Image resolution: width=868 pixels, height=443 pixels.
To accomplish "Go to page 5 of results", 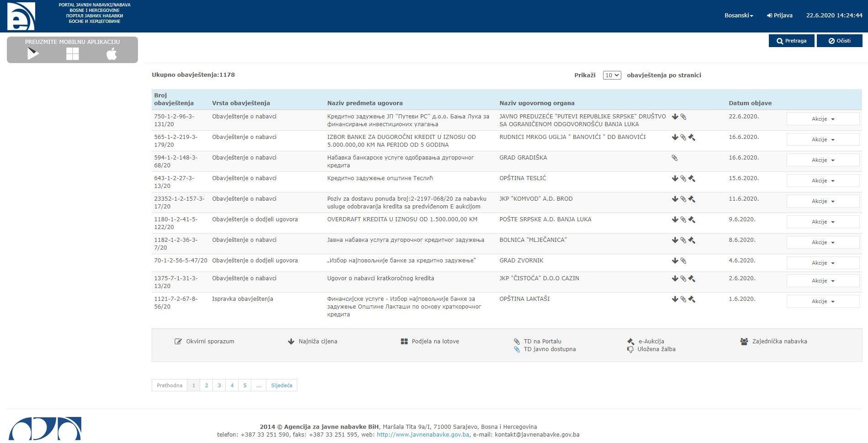I will click(x=245, y=385).
